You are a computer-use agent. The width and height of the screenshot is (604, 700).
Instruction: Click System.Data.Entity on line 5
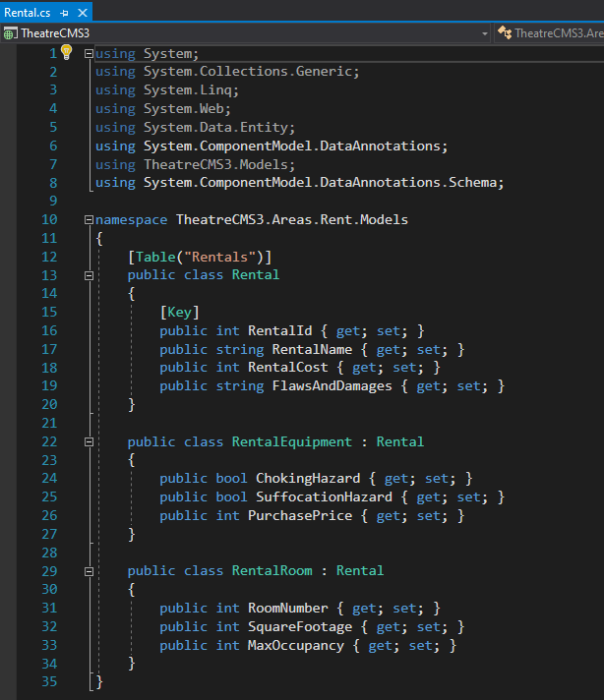pos(215,128)
